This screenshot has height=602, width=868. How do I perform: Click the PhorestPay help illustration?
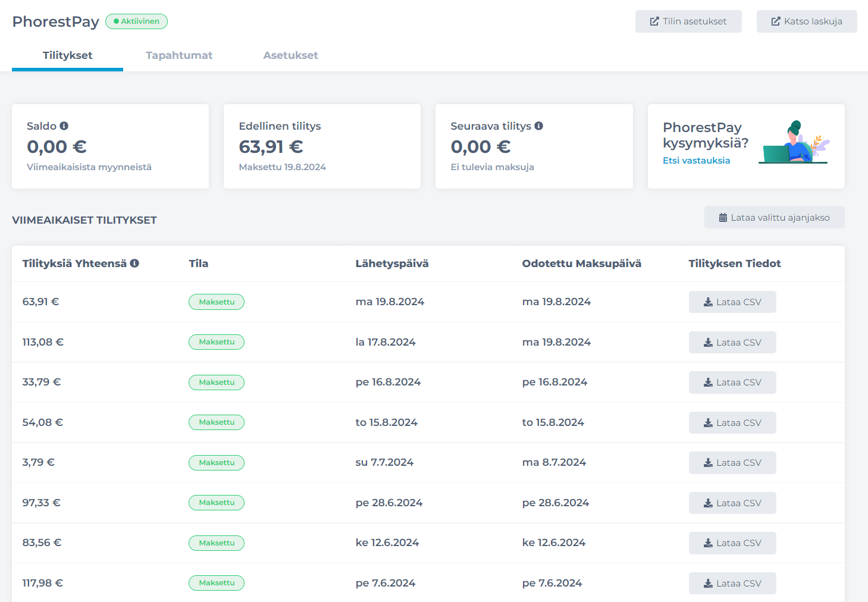coord(794,142)
